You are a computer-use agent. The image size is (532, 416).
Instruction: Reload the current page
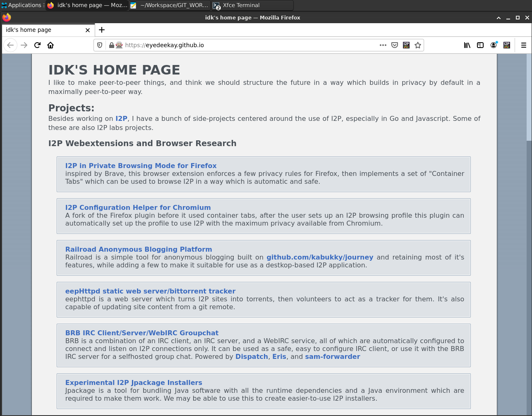37,45
